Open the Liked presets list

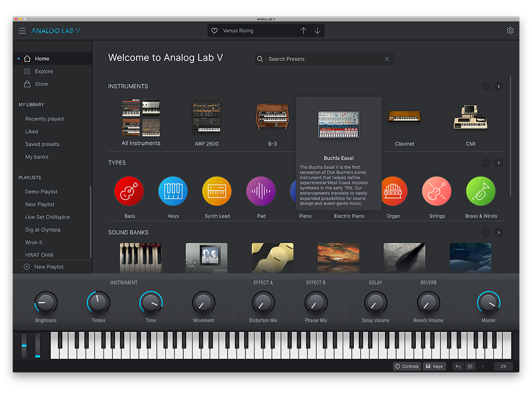pos(32,131)
